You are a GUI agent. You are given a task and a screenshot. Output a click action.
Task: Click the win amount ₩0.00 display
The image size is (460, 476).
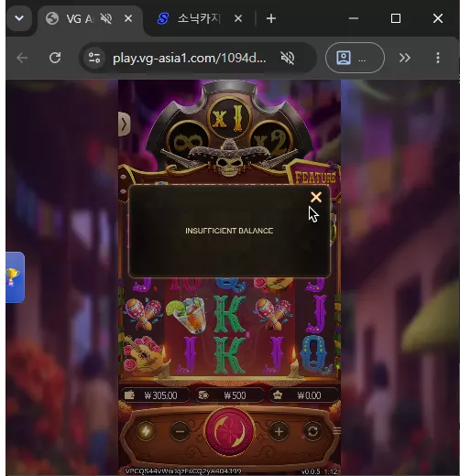click(x=304, y=395)
